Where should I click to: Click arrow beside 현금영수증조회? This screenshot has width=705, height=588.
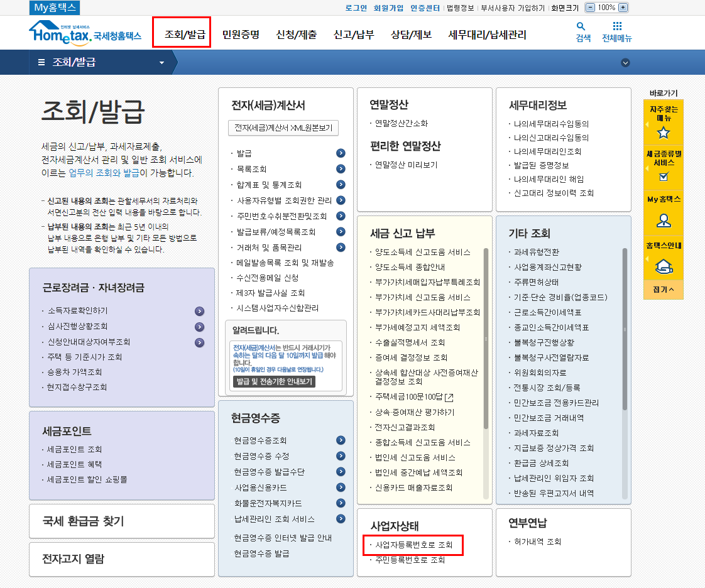[x=341, y=440]
